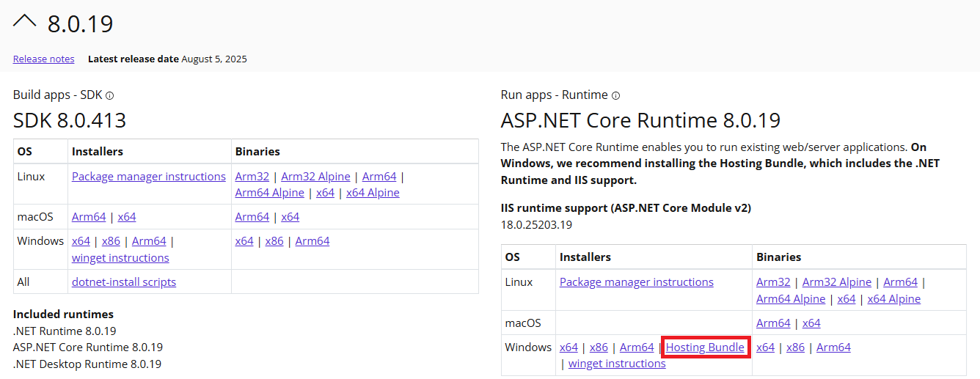Download ASP.NET Runtime macOS x64 binary
This screenshot has width=980, height=379.
pos(811,323)
